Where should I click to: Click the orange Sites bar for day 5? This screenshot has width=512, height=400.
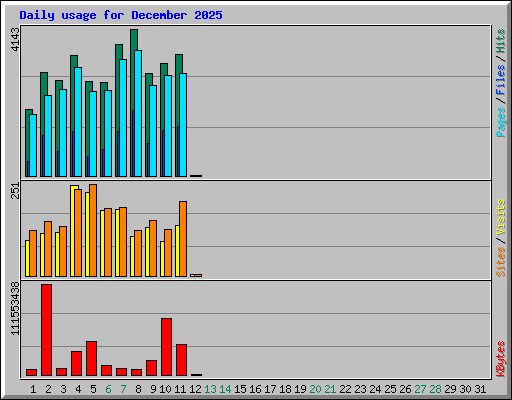click(93, 230)
